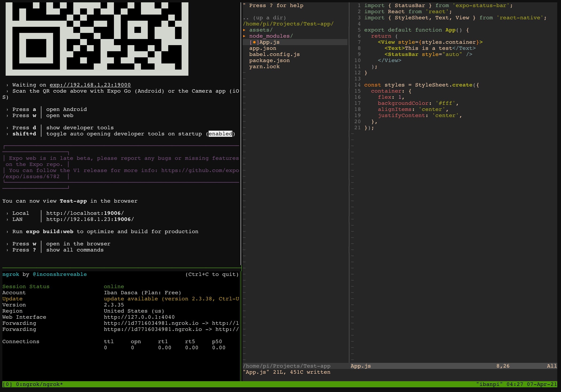
Task: Click the 04:27 clock in tmux status bar
Action: point(515,384)
